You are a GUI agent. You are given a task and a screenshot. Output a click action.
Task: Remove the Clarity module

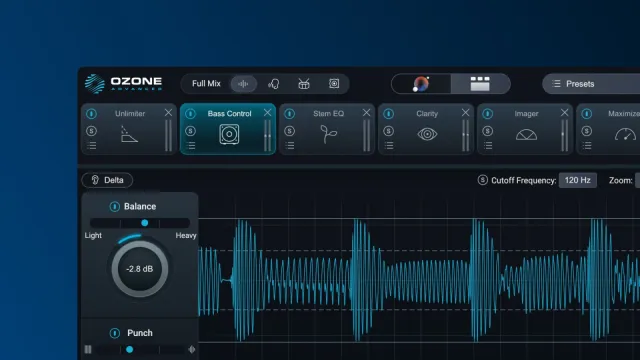(465, 113)
